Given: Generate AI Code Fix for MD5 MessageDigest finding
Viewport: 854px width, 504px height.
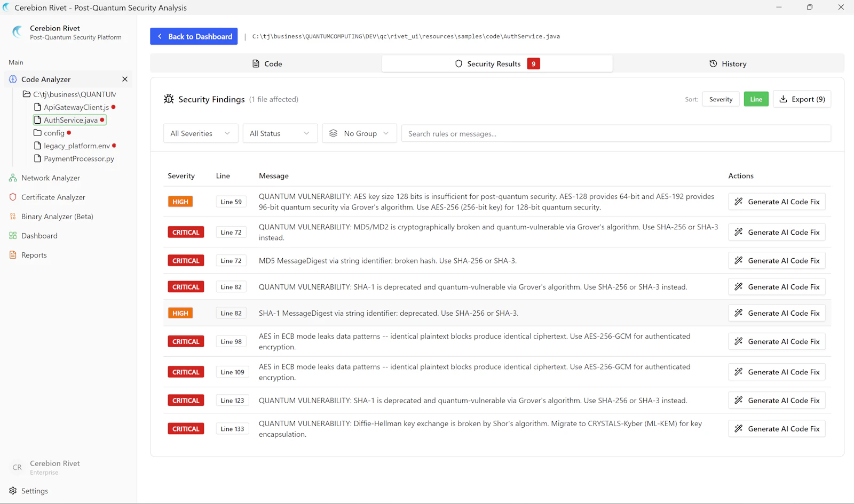Looking at the screenshot, I should tap(777, 260).
